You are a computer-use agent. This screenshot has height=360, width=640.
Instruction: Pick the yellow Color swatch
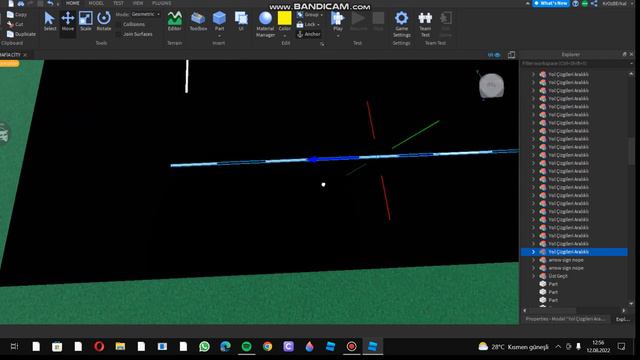coord(284,18)
